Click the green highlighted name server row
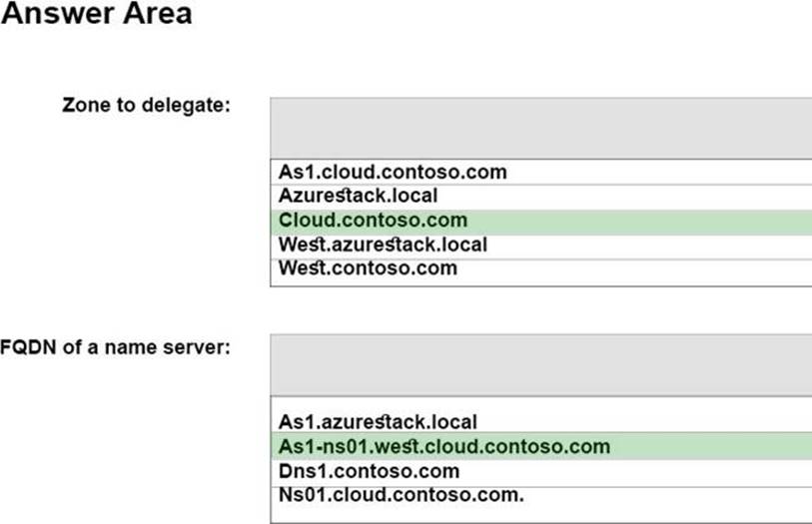The height and width of the screenshot is (524, 812). [540, 446]
